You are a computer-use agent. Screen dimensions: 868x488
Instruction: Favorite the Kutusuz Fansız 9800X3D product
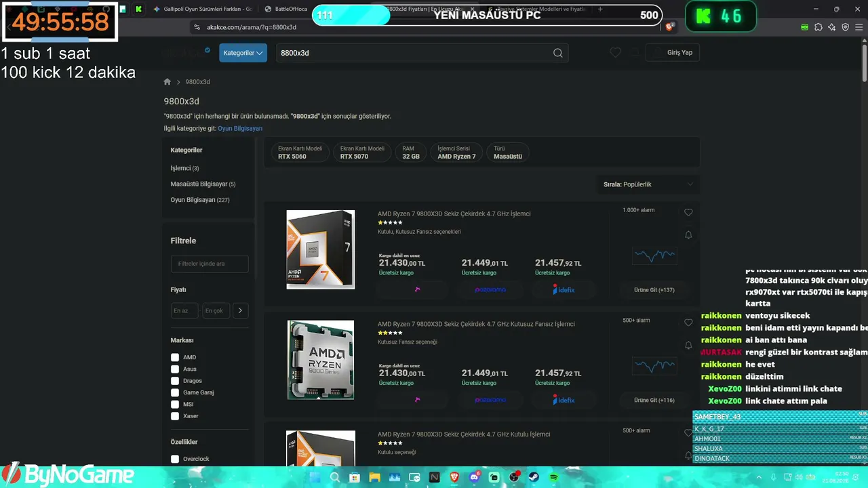pyautogui.click(x=688, y=323)
